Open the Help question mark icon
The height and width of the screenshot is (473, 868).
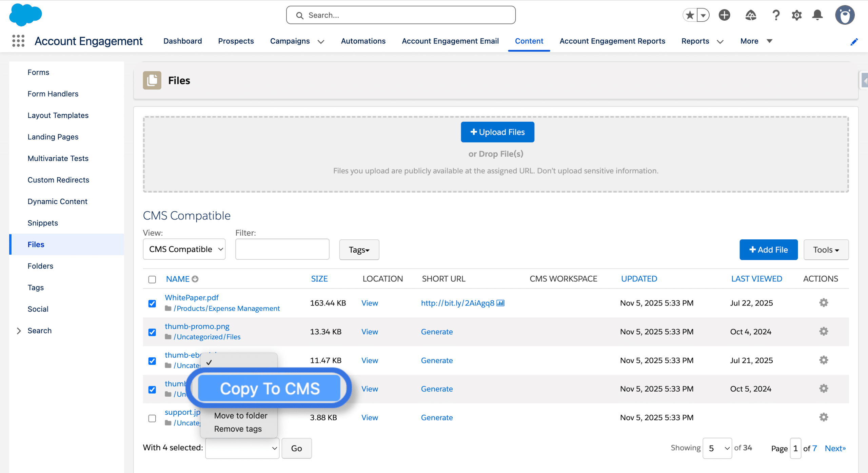(x=776, y=15)
